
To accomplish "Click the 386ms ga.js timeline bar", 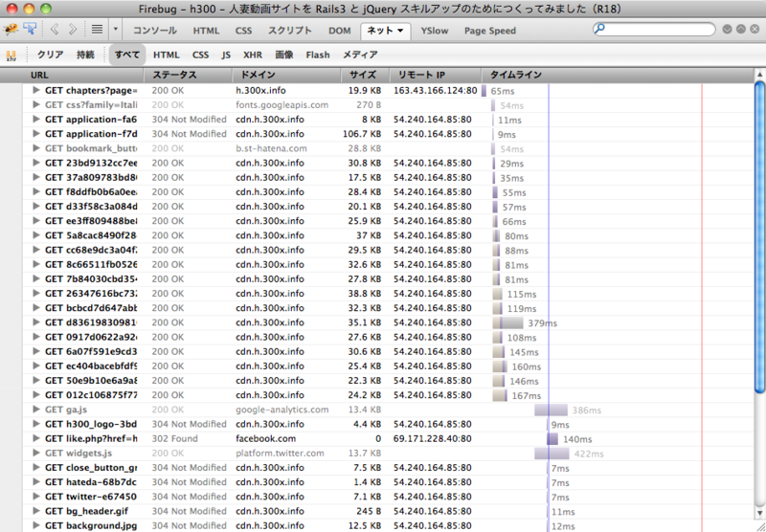I will 552,410.
